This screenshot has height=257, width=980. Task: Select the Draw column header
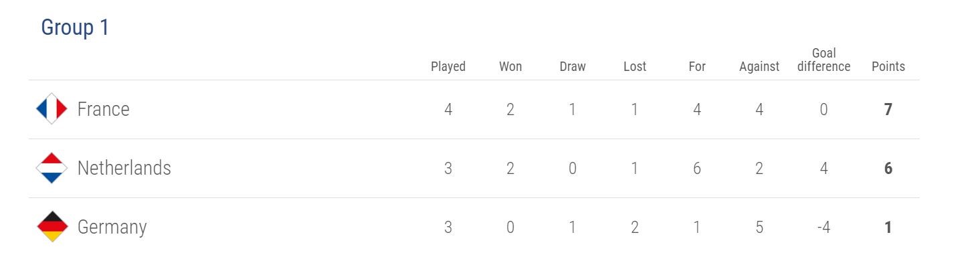(x=573, y=67)
